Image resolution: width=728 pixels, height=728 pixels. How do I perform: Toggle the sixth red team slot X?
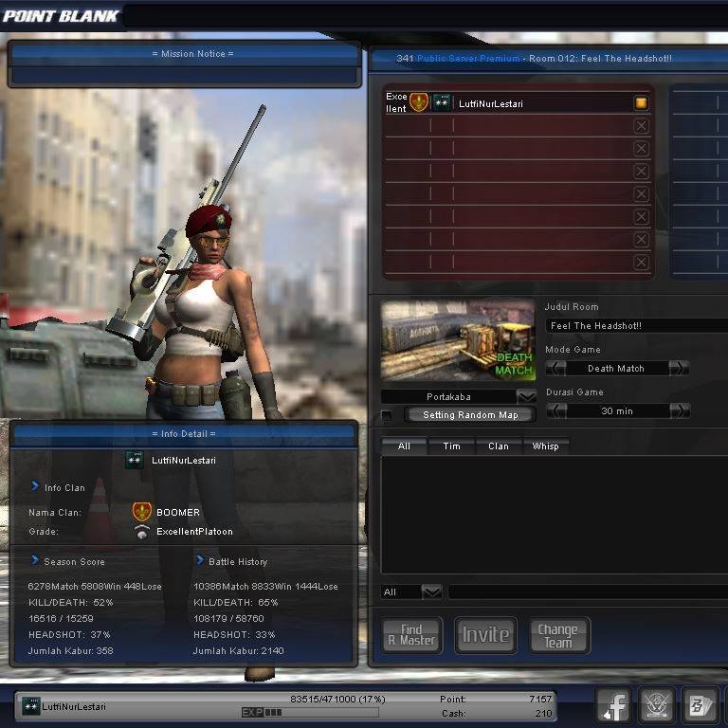pyautogui.click(x=641, y=217)
